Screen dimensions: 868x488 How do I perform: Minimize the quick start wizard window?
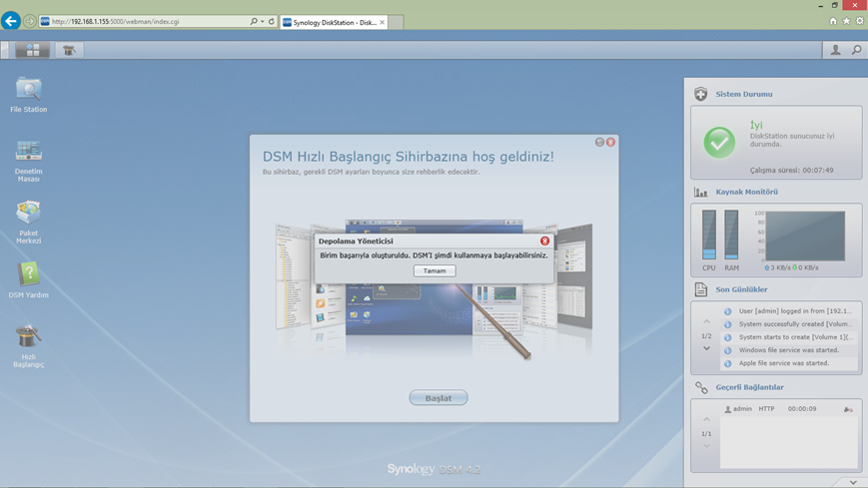click(599, 142)
